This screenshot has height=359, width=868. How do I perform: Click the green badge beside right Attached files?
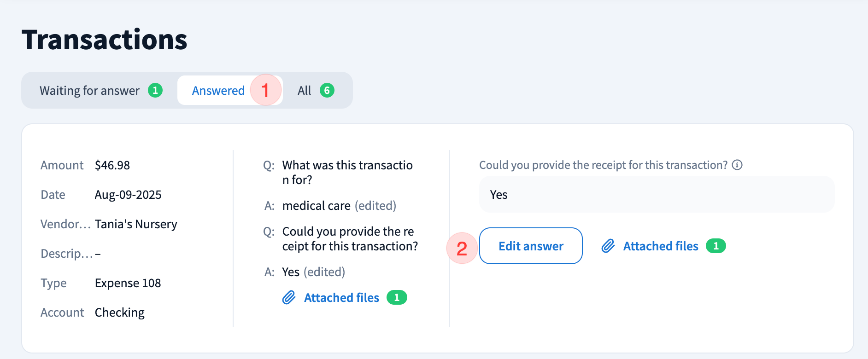[716, 246]
